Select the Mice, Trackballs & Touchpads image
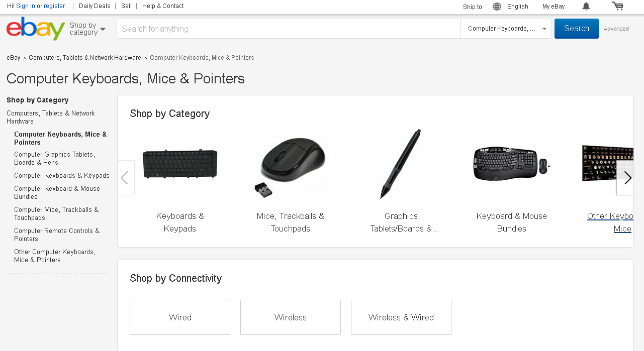 291,164
